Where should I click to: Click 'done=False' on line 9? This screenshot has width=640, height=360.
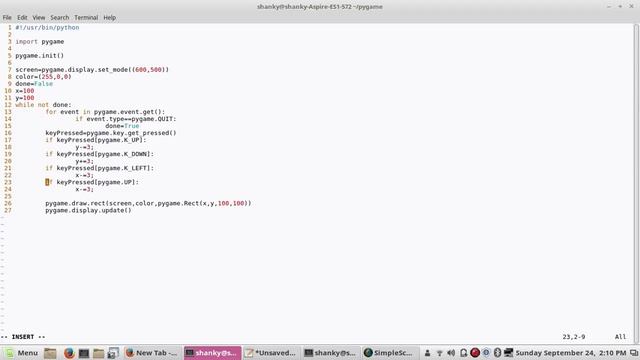pyautogui.click(x=34, y=84)
